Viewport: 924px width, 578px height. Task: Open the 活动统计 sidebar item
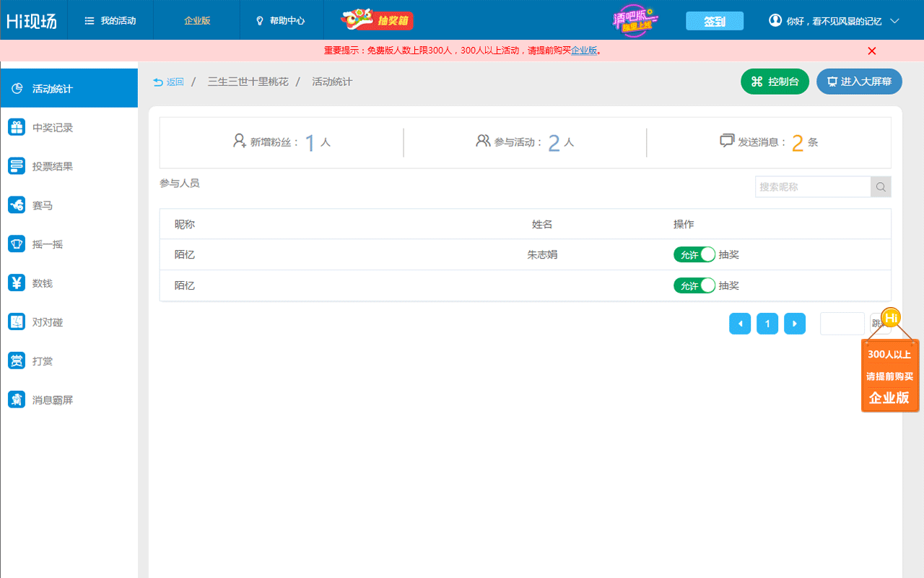69,89
